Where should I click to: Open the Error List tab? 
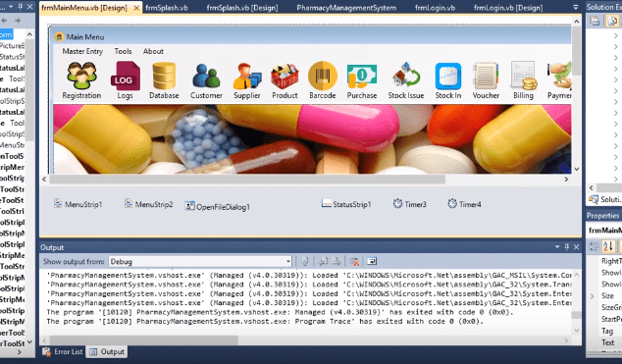pos(63,351)
